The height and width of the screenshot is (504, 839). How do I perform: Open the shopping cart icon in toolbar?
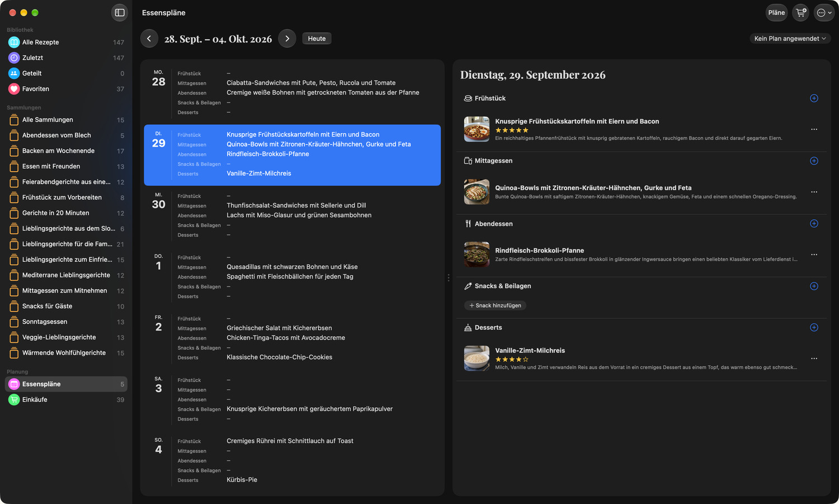point(801,12)
